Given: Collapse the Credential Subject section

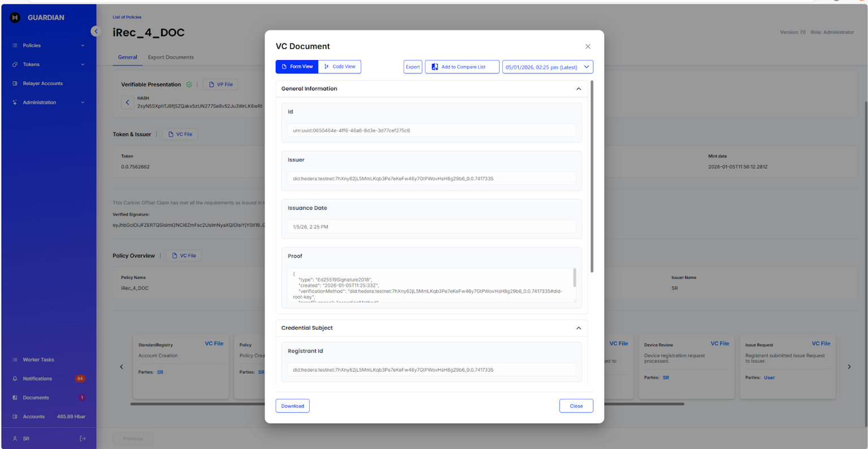Looking at the screenshot, I should tap(578, 328).
